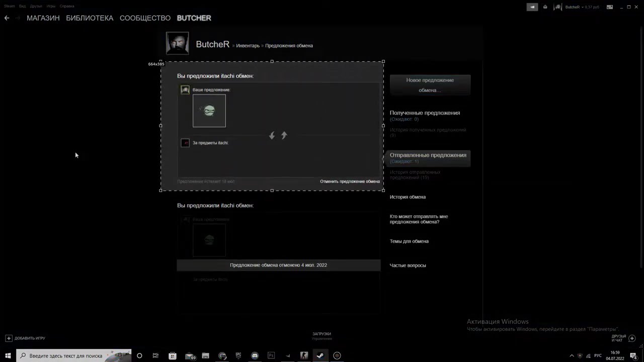Image resolution: width=644 pixels, height=362 pixels.
Task: Open Microsoft Store from the taskbar
Action: click(172, 355)
